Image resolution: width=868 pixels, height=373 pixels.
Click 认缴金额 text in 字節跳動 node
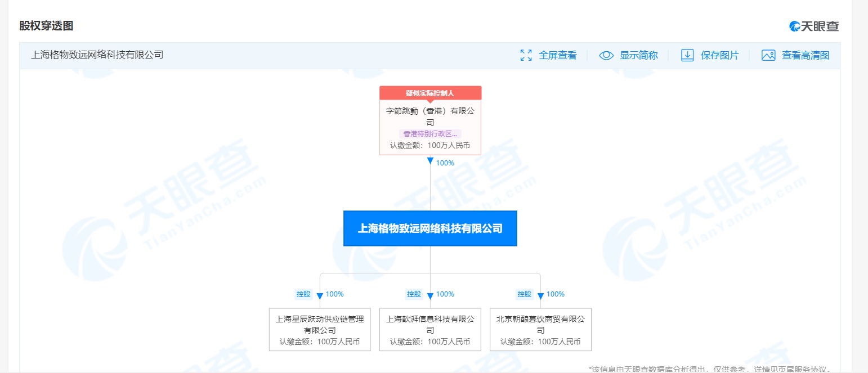tap(430, 145)
